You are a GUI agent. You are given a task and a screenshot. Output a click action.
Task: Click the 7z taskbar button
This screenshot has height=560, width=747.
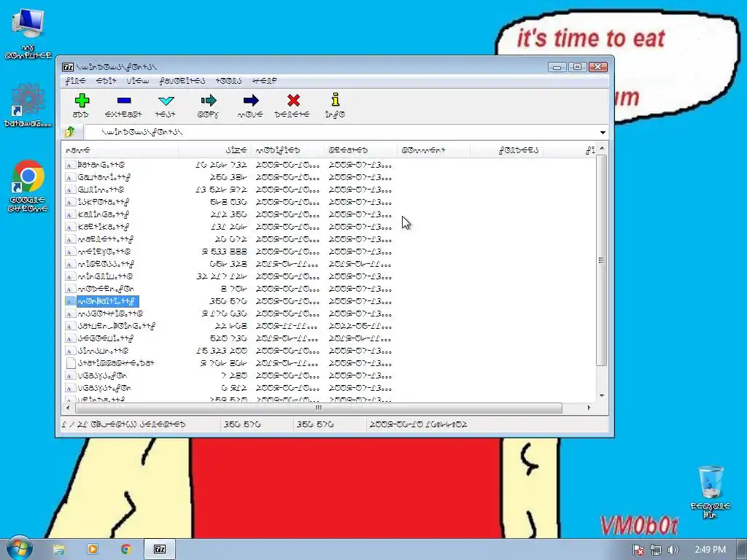click(x=160, y=550)
